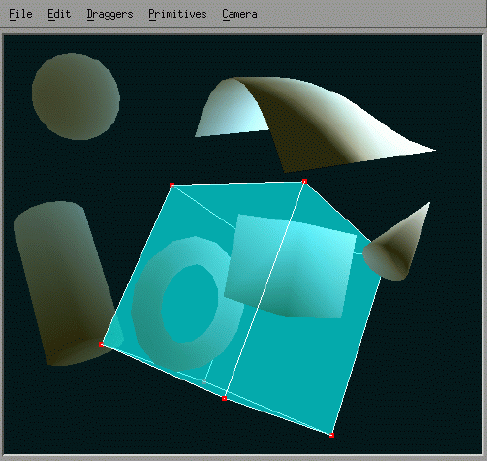Screen dimensions: 487x461
Task: Open the File menu
Action: click(x=21, y=14)
